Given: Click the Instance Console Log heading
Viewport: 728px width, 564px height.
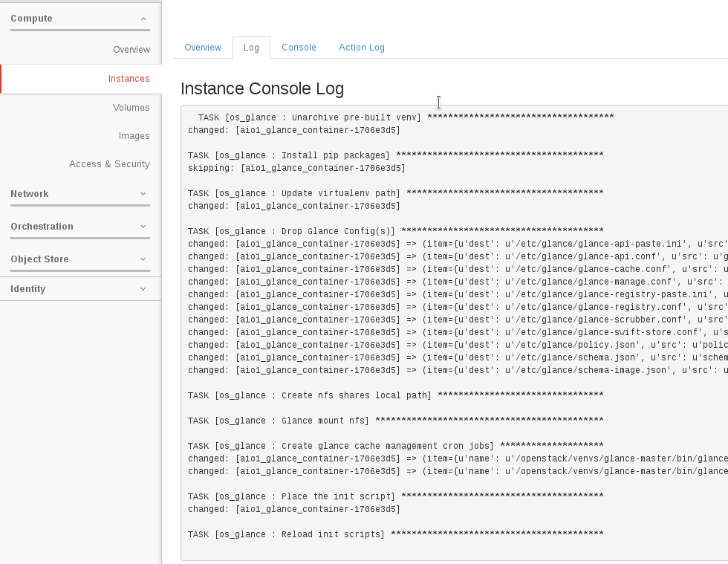Looking at the screenshot, I should coord(262,88).
